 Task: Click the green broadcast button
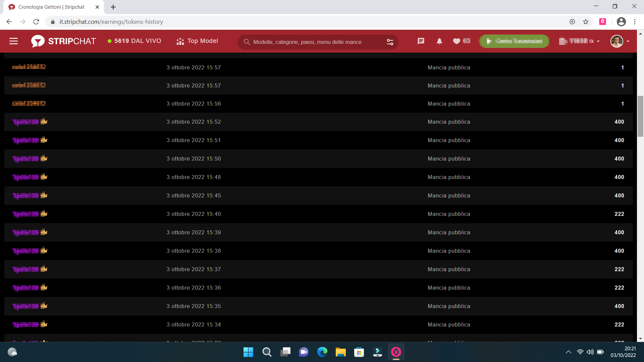tap(514, 41)
